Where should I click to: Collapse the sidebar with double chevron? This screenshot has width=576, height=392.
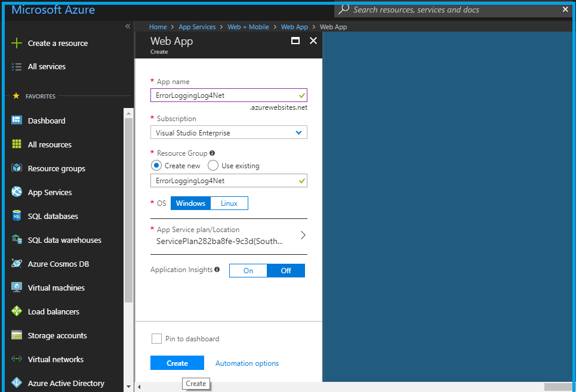(x=128, y=26)
